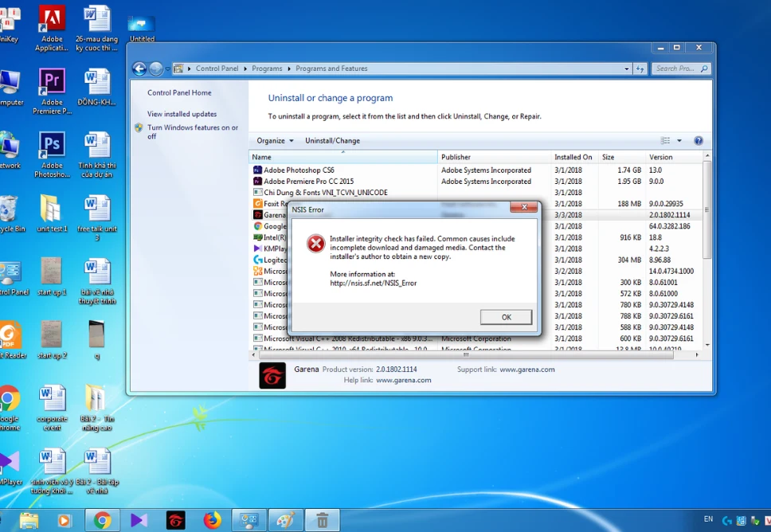Click the Google Chrome icon in the program list
Viewport: 771px width, 532px height.
pyautogui.click(x=257, y=226)
